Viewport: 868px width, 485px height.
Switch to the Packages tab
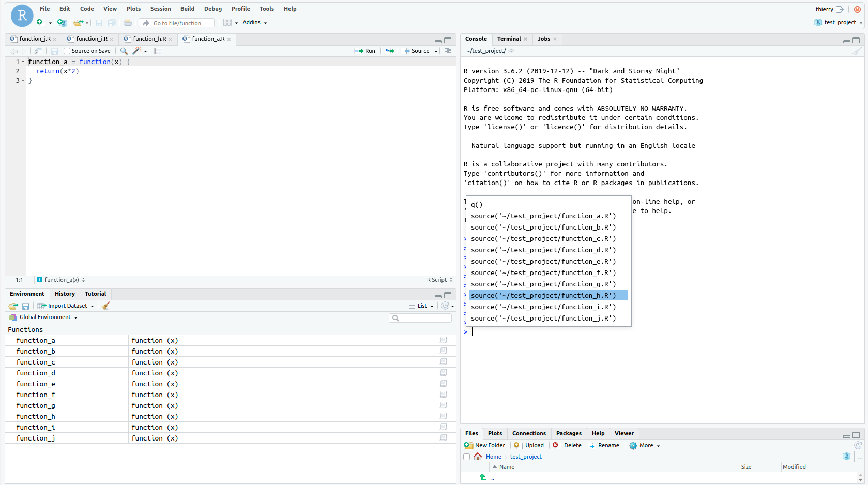568,433
